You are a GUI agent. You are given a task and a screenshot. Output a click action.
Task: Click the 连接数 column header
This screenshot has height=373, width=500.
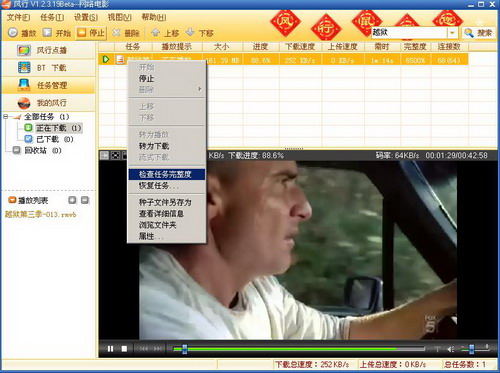449,47
